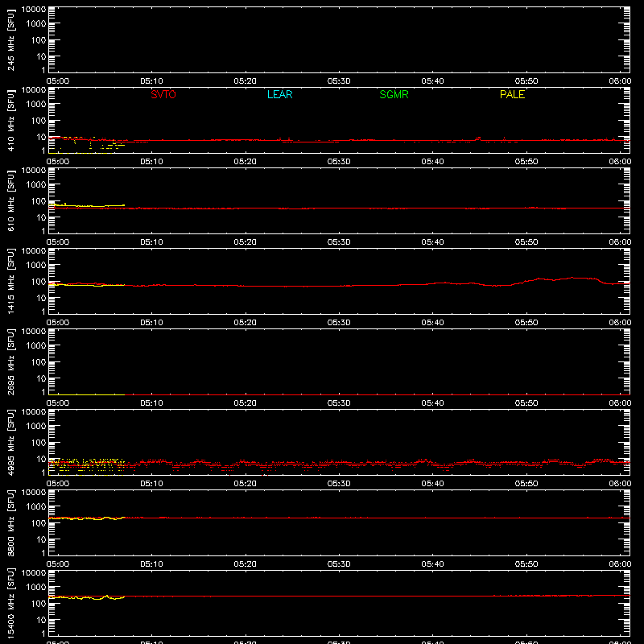This screenshot has width=644, height=644.
Task: Click 05:30 time label under 4995 MHz panel
Action: point(339,484)
